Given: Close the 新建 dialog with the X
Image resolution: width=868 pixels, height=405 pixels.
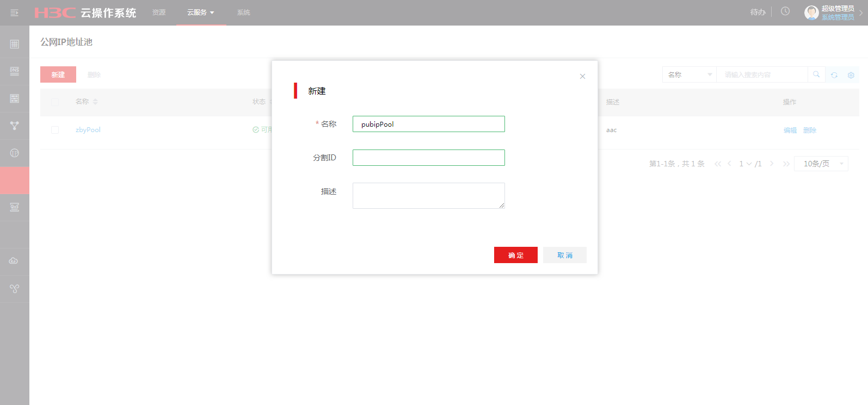Looking at the screenshot, I should point(582,76).
